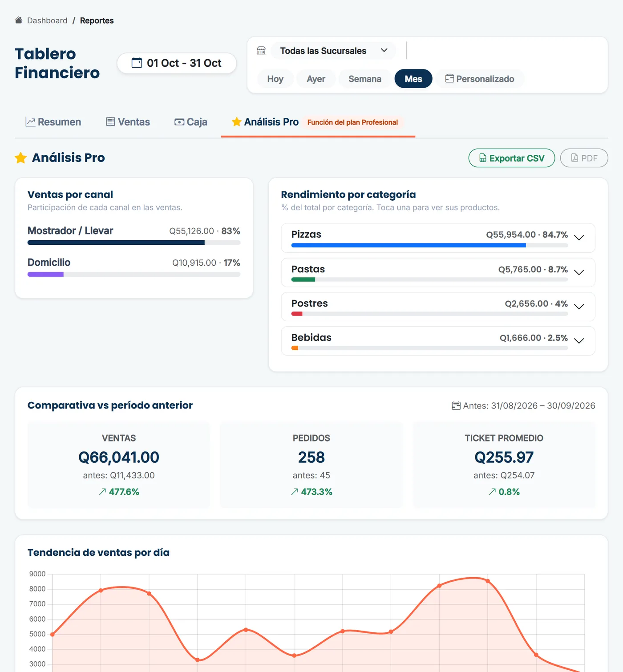Click the store icon beside Todas las Sucursales

261,51
